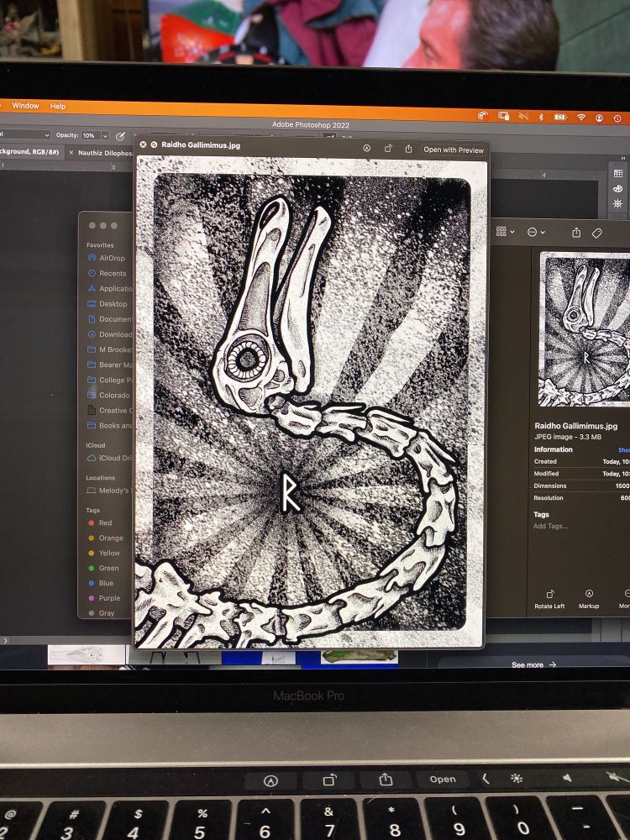Viewport: 630px width, 840px height.
Task: Click the Opacity 10% value field
Action: click(x=90, y=135)
